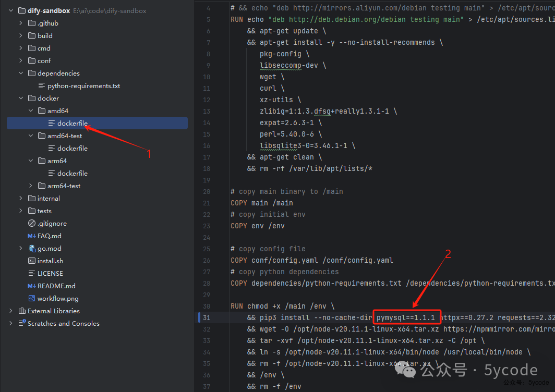555x392 pixels.
Task: Click the dify-sandbox project folder icon
Action: point(22,11)
